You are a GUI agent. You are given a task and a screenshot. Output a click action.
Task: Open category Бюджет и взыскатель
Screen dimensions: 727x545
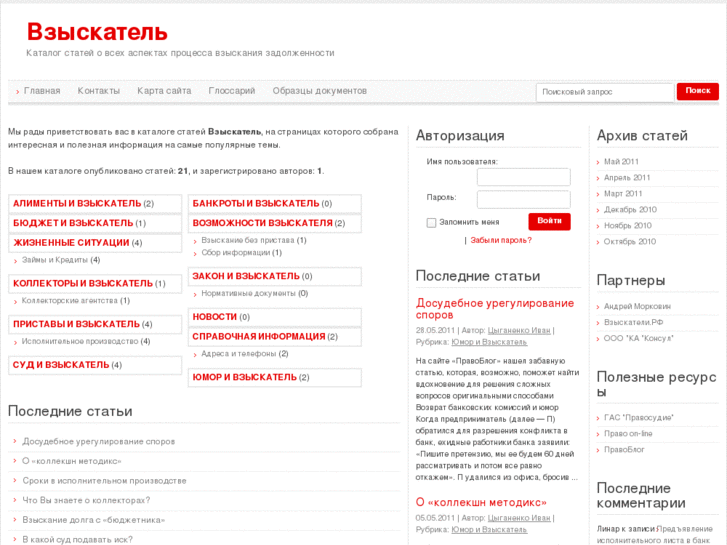pos(73,223)
